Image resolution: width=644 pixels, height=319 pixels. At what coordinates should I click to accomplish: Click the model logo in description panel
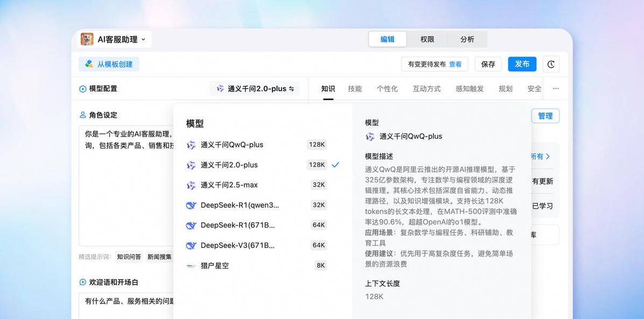(x=370, y=137)
